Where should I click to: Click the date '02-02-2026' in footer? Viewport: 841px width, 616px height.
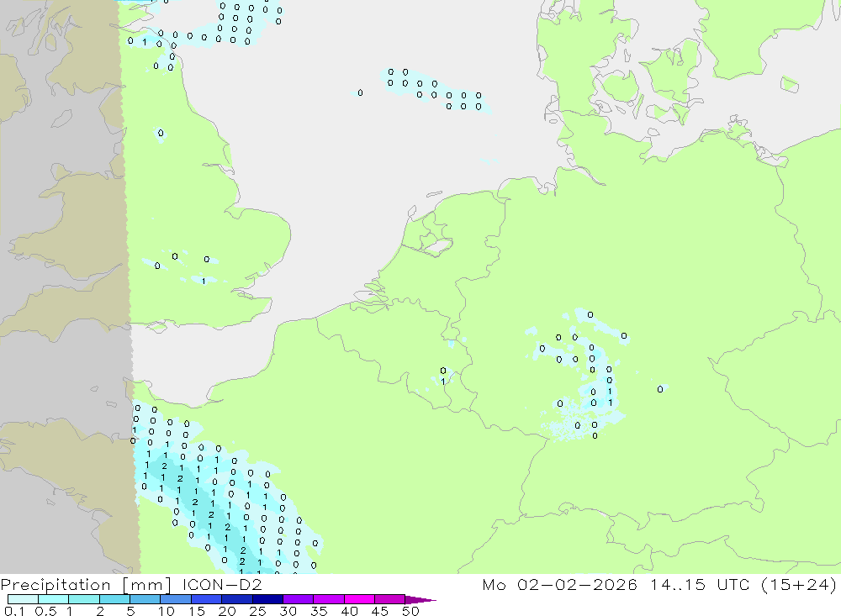coord(577,584)
